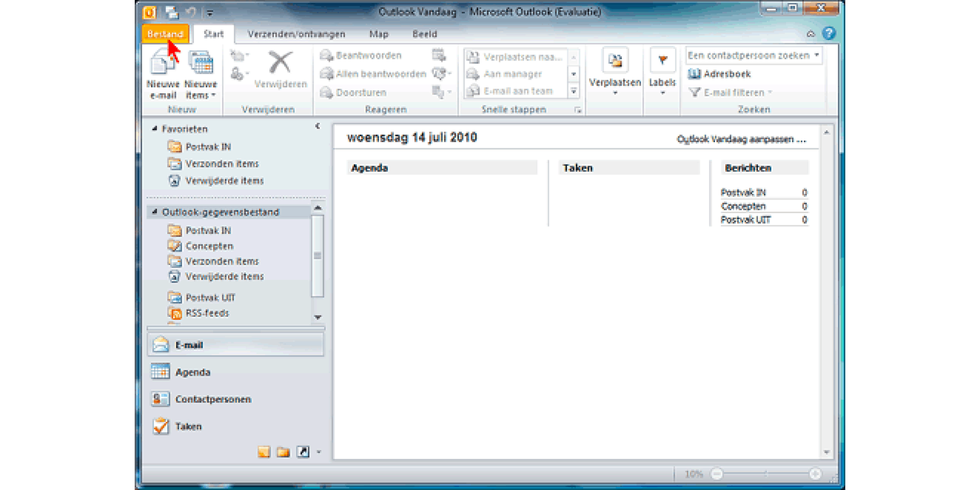This screenshot has height=490, width=980.
Task: Click the Shortcuts icon in navigation bar
Action: point(303,452)
